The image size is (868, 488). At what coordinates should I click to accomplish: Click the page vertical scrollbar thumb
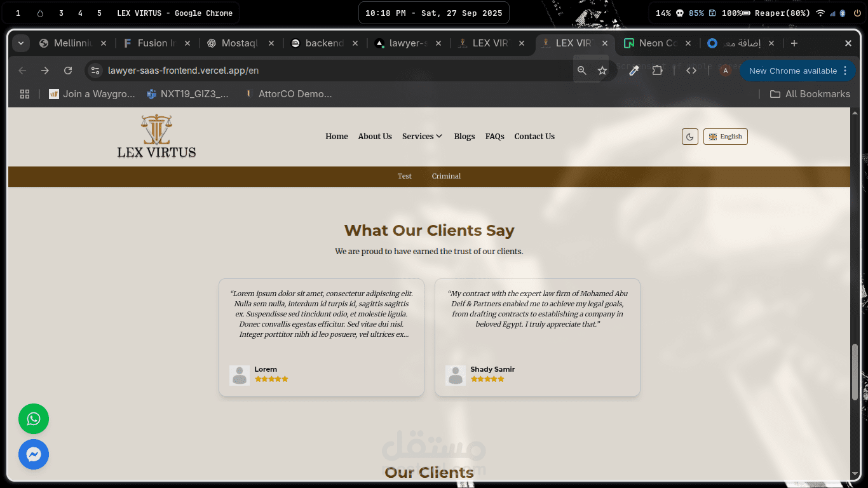click(x=855, y=372)
